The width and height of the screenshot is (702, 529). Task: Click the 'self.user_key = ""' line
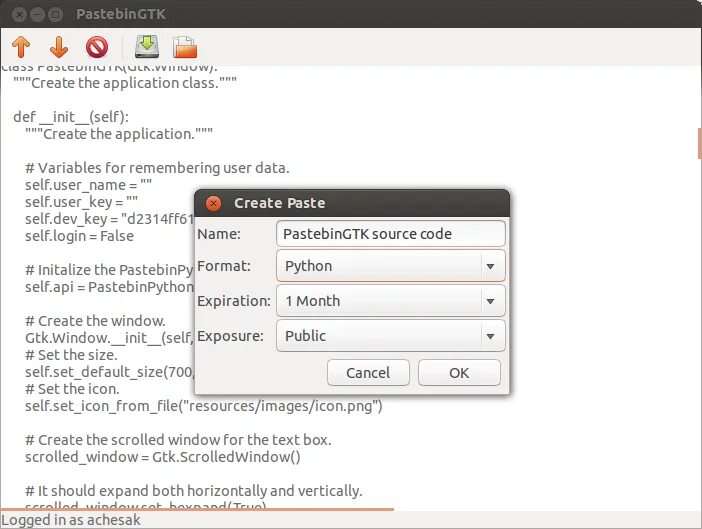[81, 202]
